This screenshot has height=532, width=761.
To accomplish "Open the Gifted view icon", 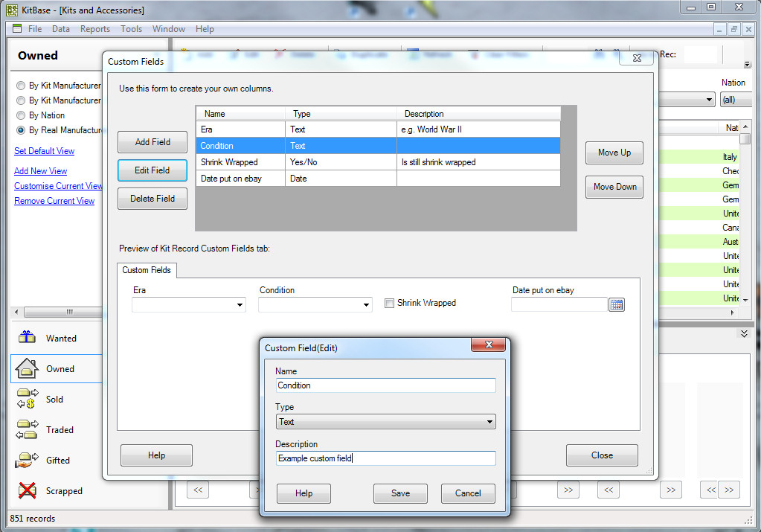I will pos(27,460).
